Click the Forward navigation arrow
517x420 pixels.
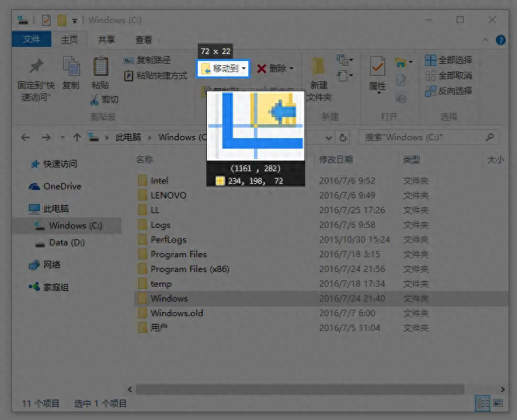click(46, 137)
